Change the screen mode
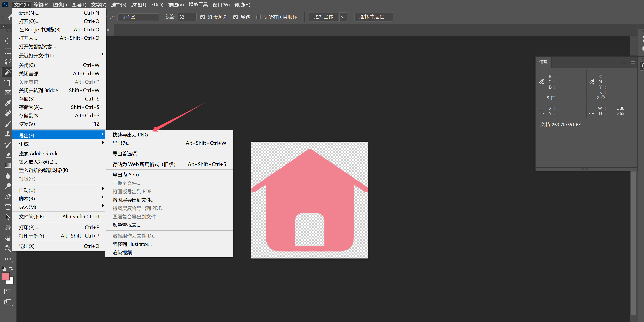The width and height of the screenshot is (644, 322). coord(8,302)
